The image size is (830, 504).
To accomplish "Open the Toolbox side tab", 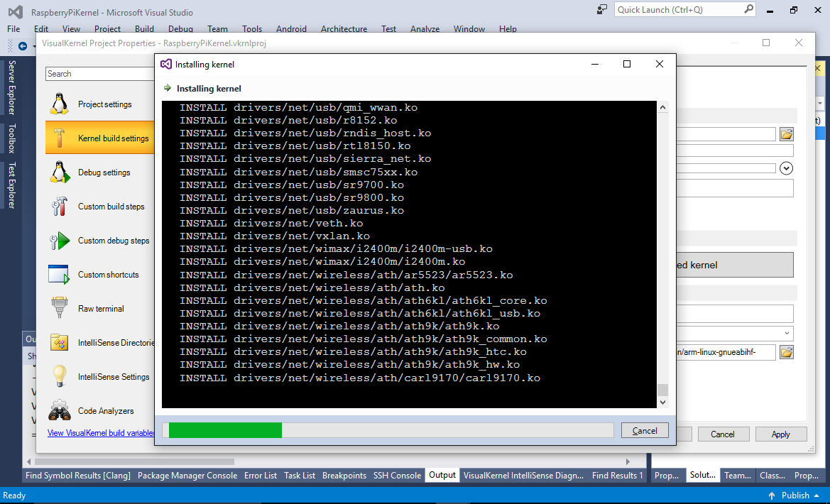I will [11, 138].
